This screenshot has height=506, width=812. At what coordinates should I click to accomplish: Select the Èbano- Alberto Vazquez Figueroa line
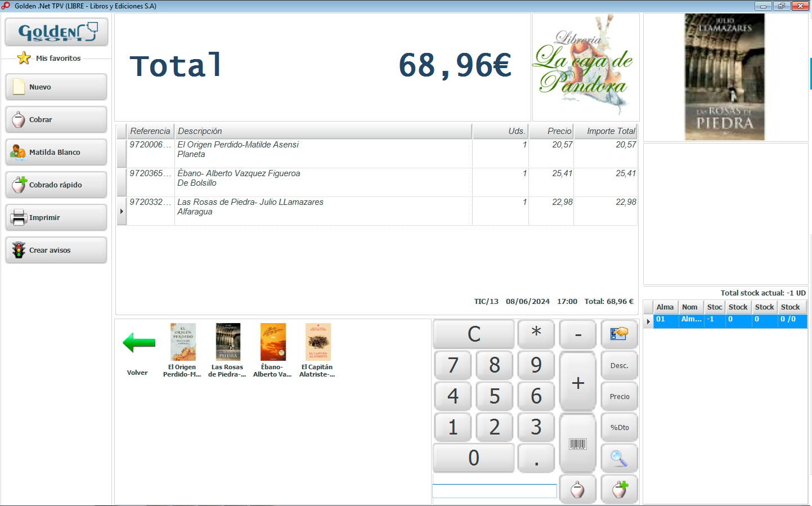(x=377, y=182)
